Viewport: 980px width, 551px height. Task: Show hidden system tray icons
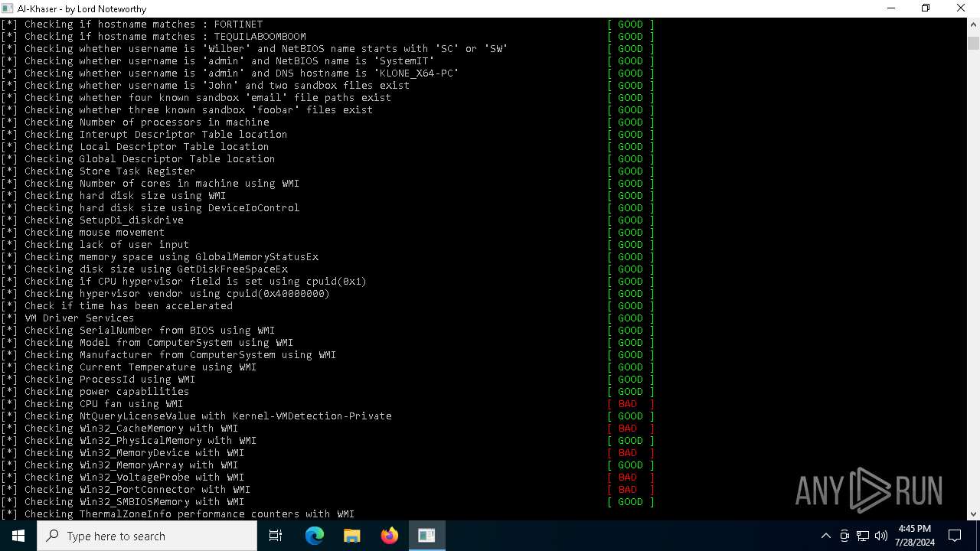[826, 536]
